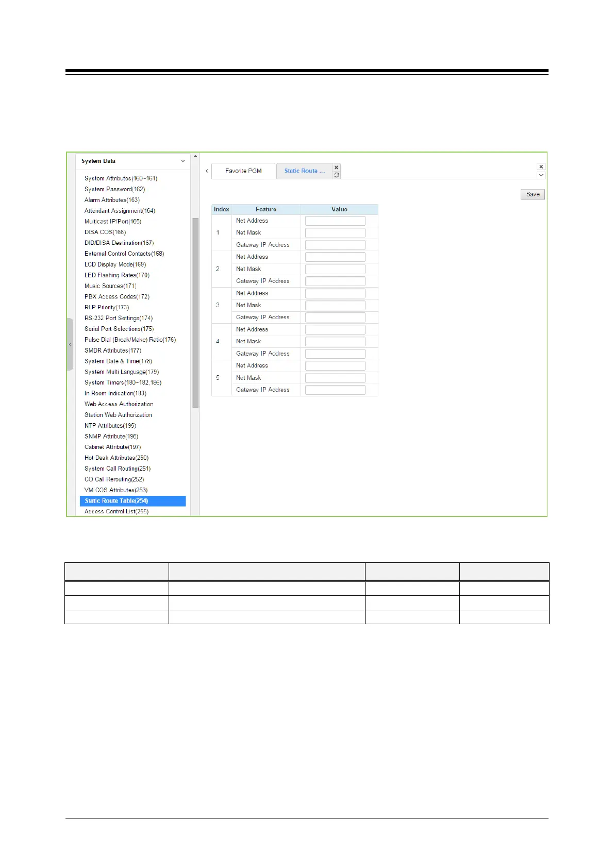
Task: Select the Static Route tab
Action: [x=305, y=171]
